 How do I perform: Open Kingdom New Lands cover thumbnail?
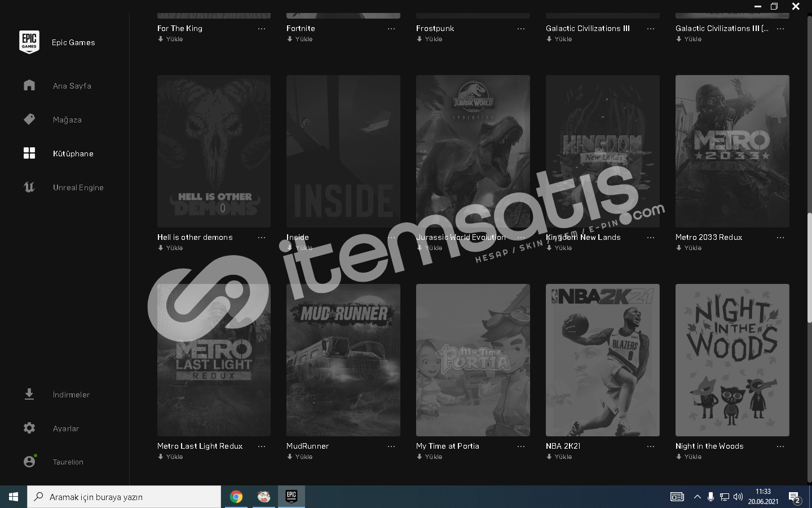pyautogui.click(x=603, y=151)
